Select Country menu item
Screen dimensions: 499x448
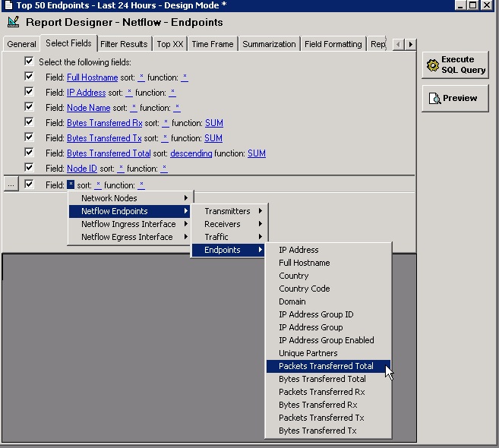tap(328, 276)
